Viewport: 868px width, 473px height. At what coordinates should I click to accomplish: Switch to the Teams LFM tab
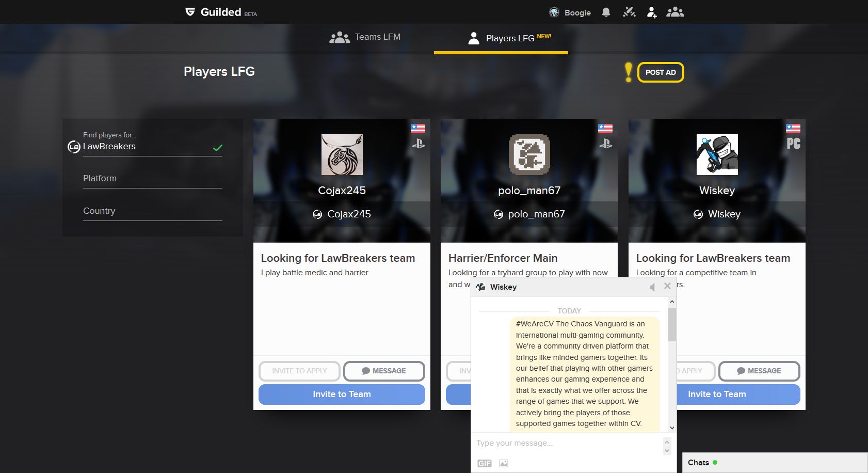pyautogui.click(x=365, y=37)
